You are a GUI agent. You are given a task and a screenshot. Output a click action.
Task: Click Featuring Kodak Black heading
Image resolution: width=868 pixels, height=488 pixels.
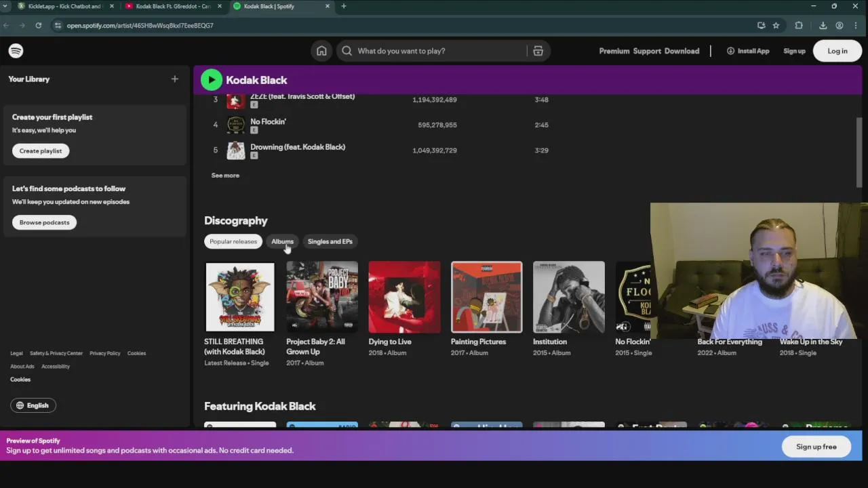(x=260, y=406)
